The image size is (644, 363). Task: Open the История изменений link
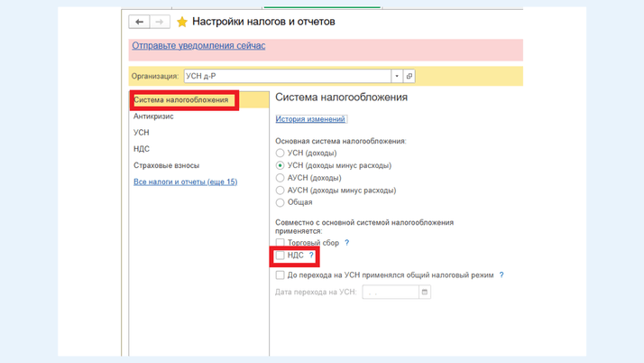tap(310, 119)
